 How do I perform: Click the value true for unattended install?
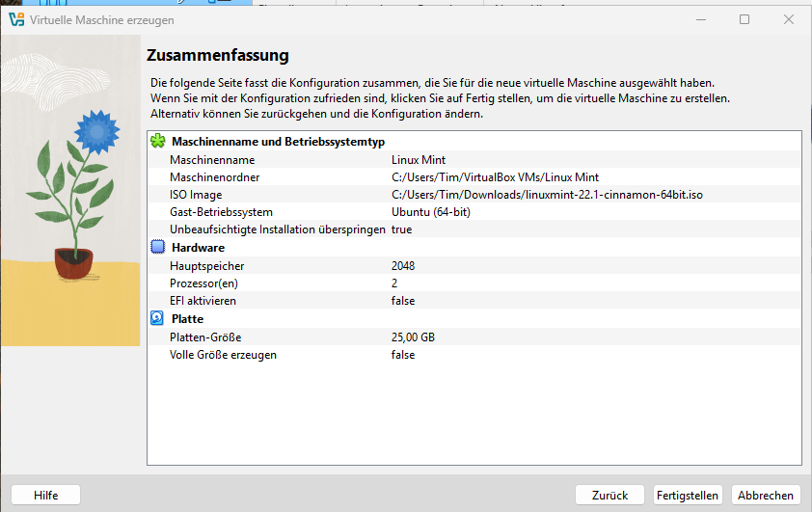401,229
